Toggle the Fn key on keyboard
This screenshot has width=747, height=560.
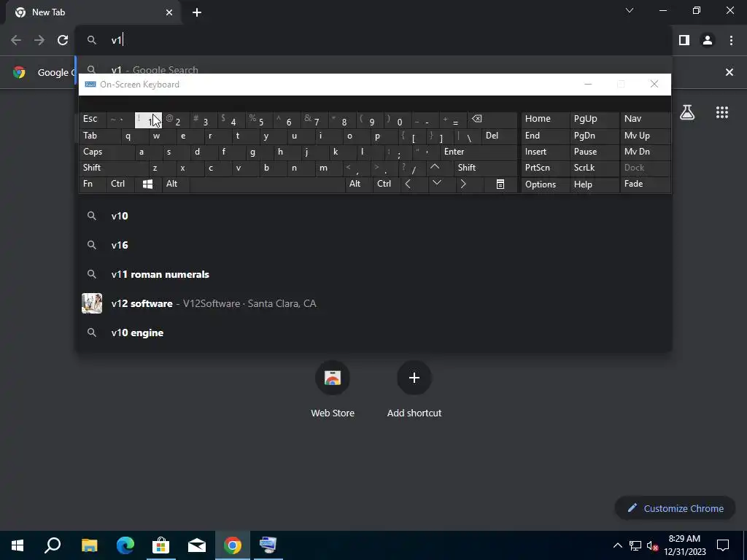coord(93,184)
